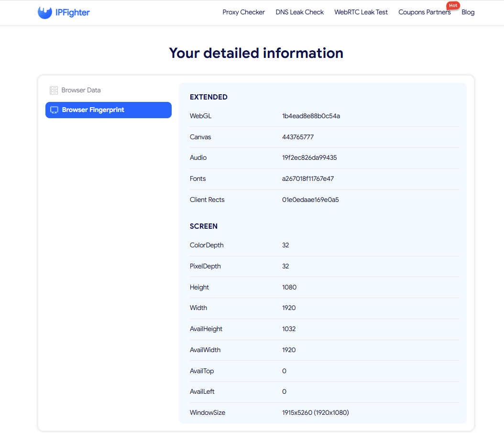
Task: Click the Audio row label
Action: [x=198, y=157]
